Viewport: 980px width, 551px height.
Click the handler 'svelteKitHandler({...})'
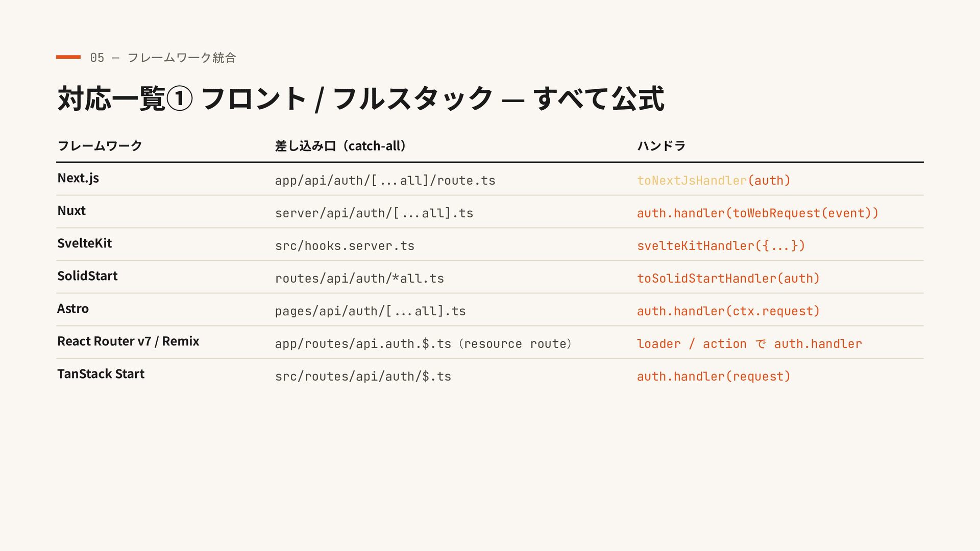point(721,246)
